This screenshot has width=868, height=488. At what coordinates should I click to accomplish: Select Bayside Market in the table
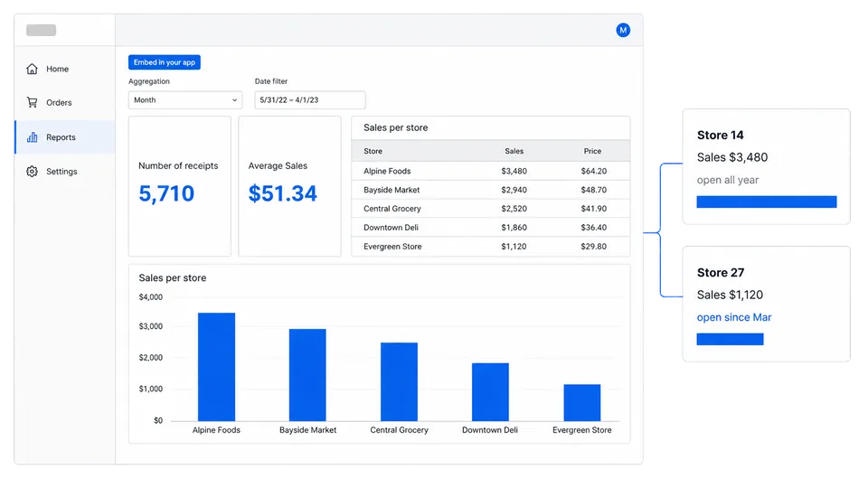[x=490, y=190]
